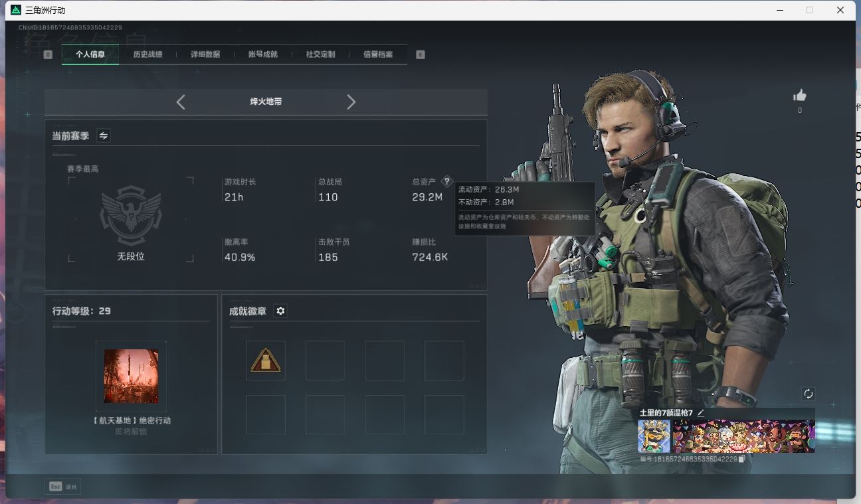Viewport: 861px width, 504px height.
Task: Switch to the 信誉档案 tab
Action: pos(377,54)
